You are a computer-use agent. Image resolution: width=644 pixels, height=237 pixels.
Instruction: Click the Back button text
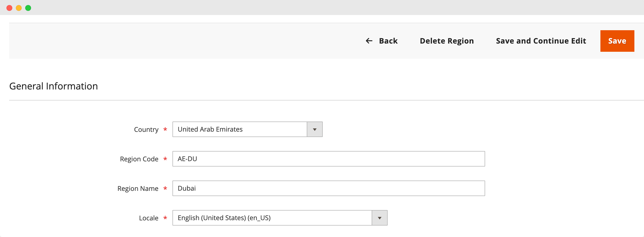(388, 41)
